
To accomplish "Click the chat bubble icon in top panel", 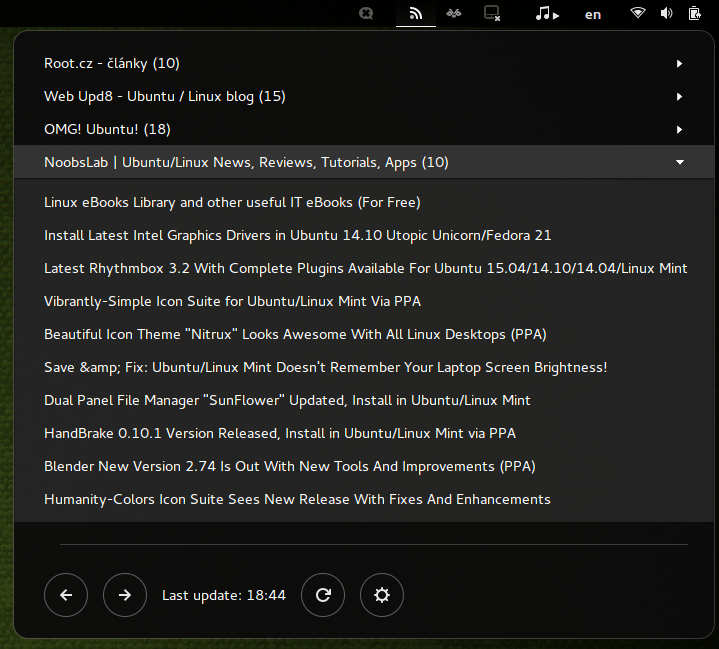I will pyautogui.click(x=366, y=14).
